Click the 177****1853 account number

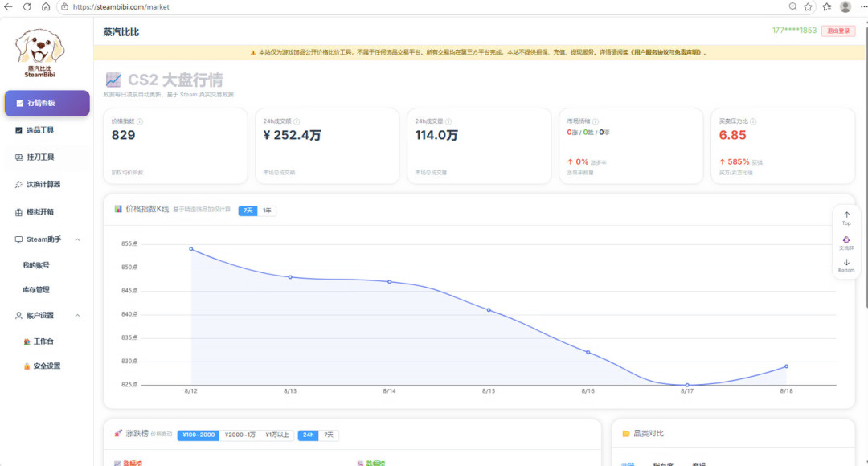pyautogui.click(x=794, y=31)
